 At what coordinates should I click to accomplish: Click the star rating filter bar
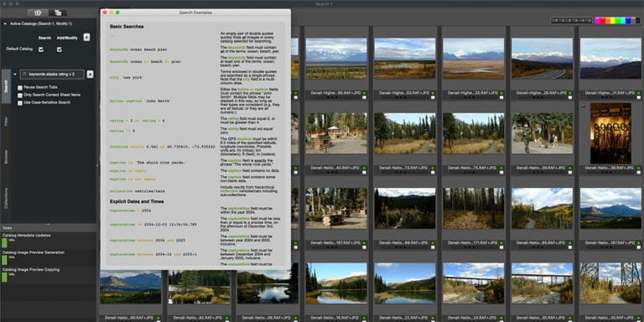coord(572,20)
